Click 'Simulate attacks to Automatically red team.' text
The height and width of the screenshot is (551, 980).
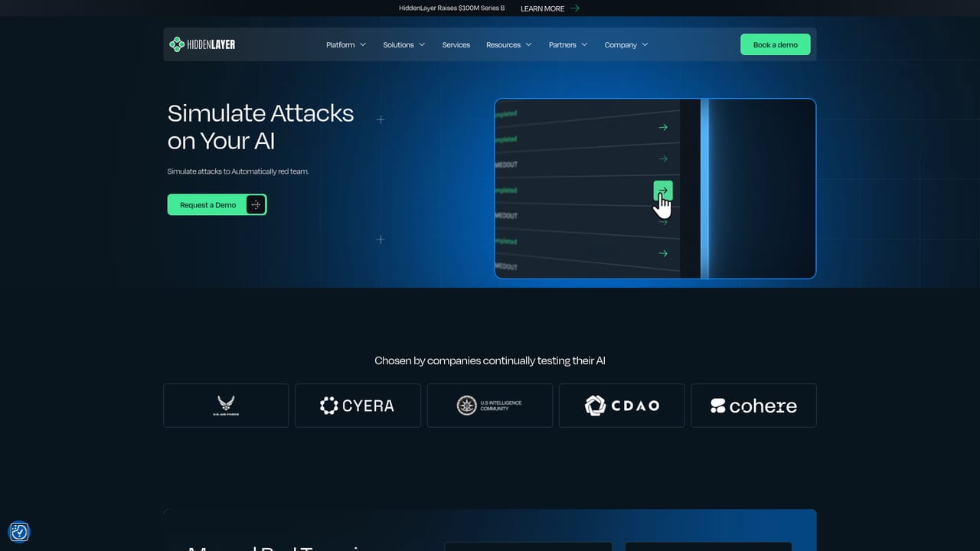(x=238, y=171)
